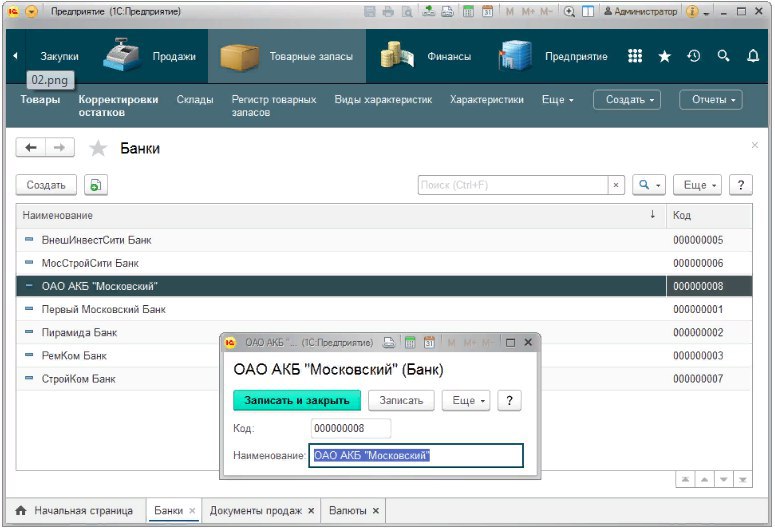Open the Финансы section
775x530 pixels.
[426, 56]
